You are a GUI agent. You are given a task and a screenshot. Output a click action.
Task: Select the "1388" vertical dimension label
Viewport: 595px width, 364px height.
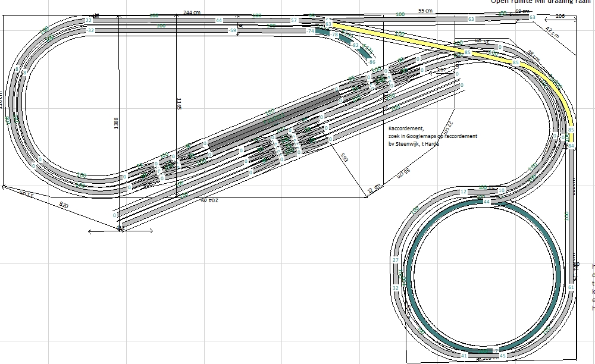[116, 123]
